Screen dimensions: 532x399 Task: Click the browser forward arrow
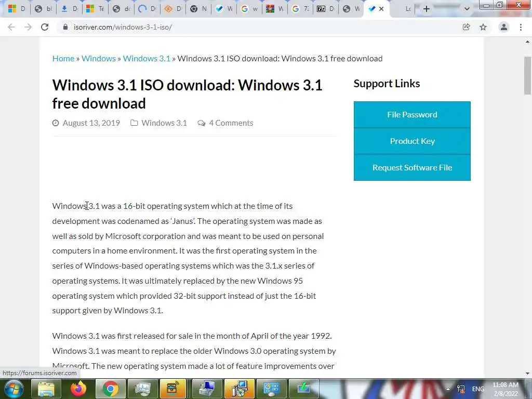(x=28, y=27)
